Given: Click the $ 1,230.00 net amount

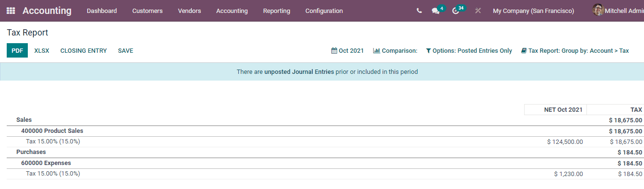Looking at the screenshot, I should click(x=568, y=174).
